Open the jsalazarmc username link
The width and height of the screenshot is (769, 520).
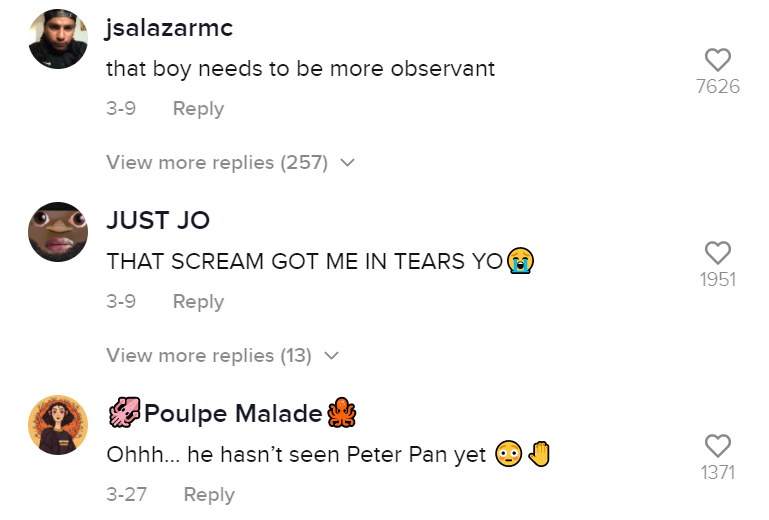tap(169, 28)
